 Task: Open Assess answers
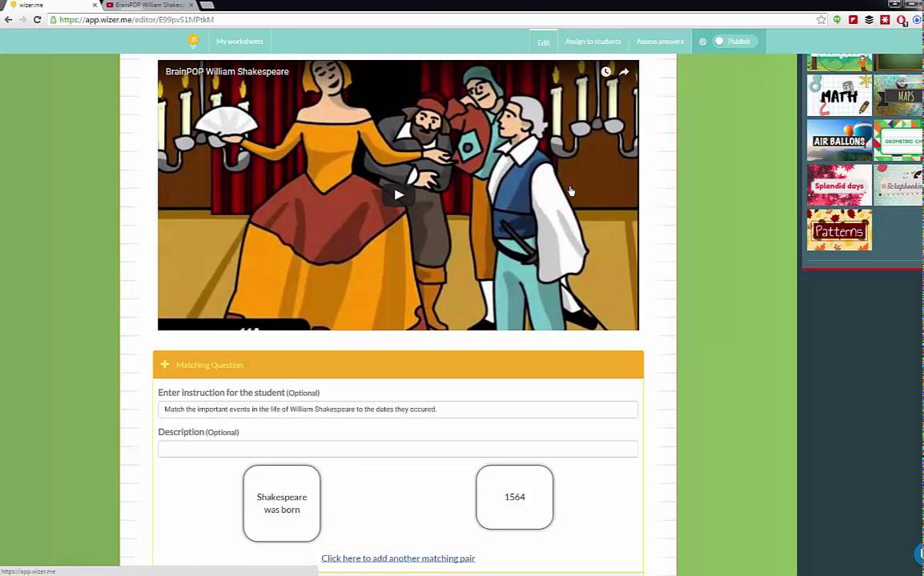(660, 42)
